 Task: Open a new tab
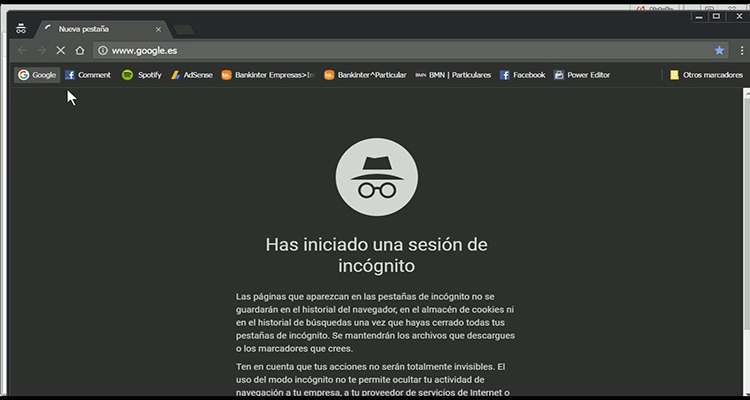coord(183,29)
